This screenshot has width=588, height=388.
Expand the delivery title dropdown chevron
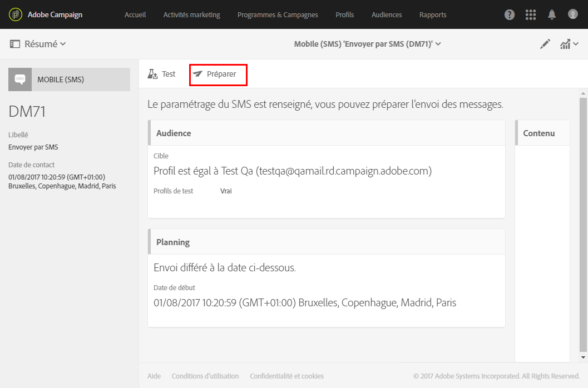(438, 44)
